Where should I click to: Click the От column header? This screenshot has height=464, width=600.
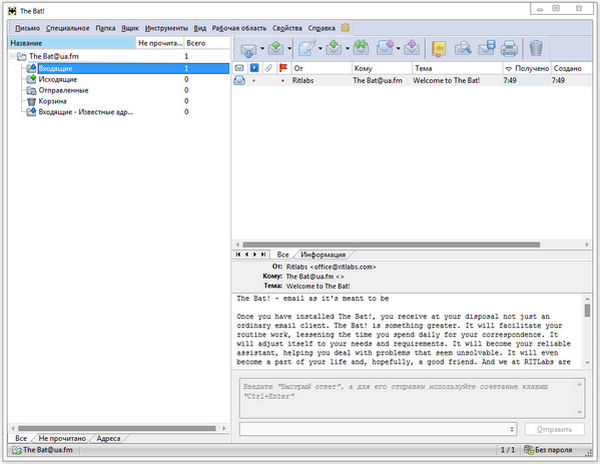[321, 68]
